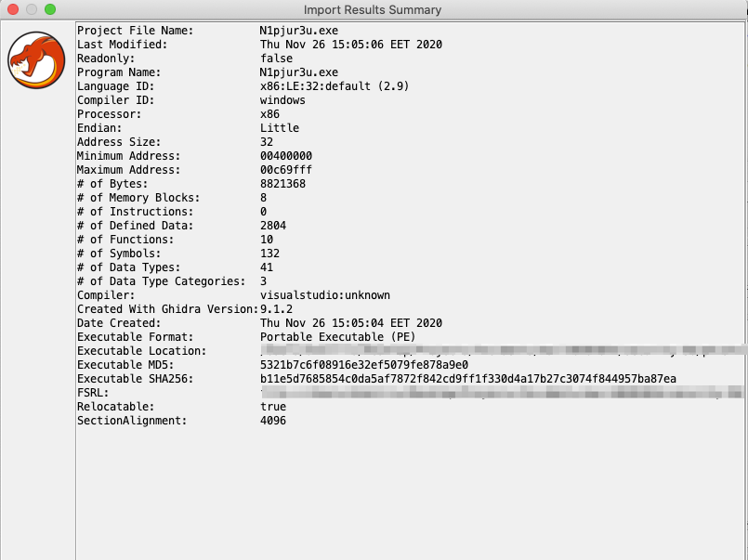
Task: Click the number of Bytes value 8821368
Action: pyautogui.click(x=282, y=184)
